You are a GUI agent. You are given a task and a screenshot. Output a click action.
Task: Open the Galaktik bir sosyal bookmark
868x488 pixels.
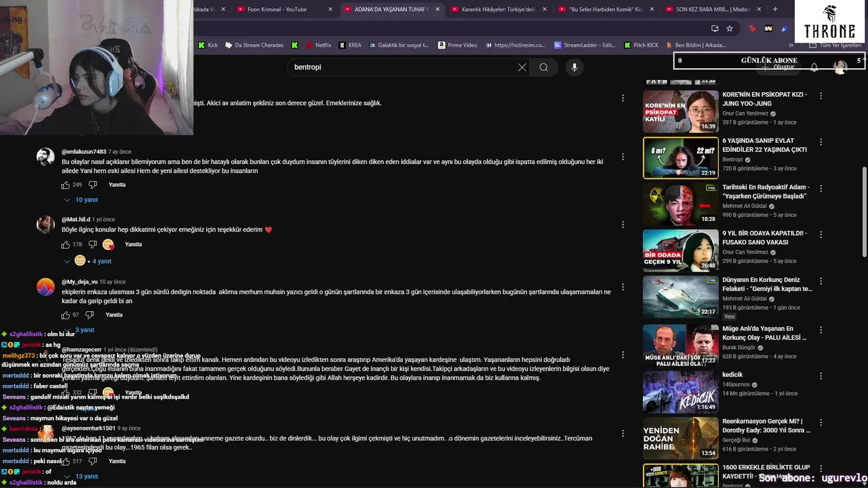click(399, 45)
